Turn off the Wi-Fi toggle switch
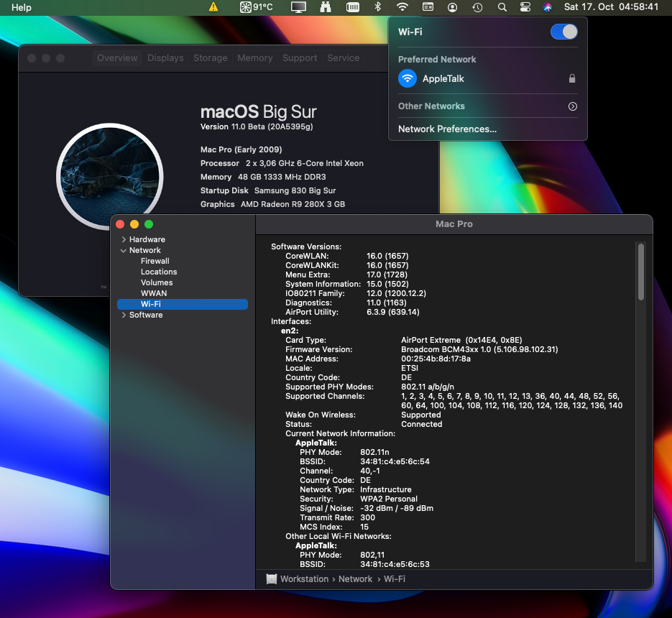The width and height of the screenshot is (672, 618). click(564, 32)
